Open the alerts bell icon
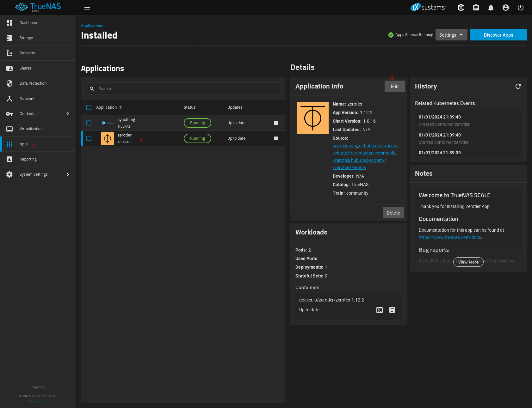Viewport: 532px width, 408px height. (491, 8)
